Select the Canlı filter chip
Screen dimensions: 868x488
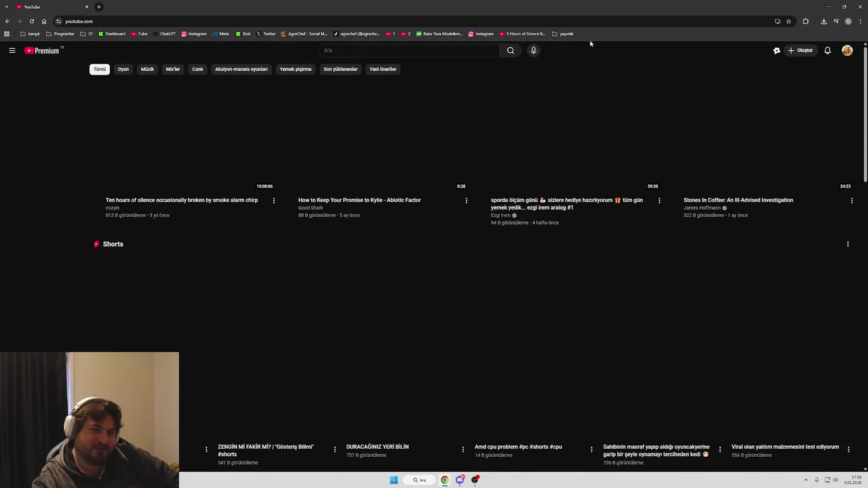coord(197,69)
